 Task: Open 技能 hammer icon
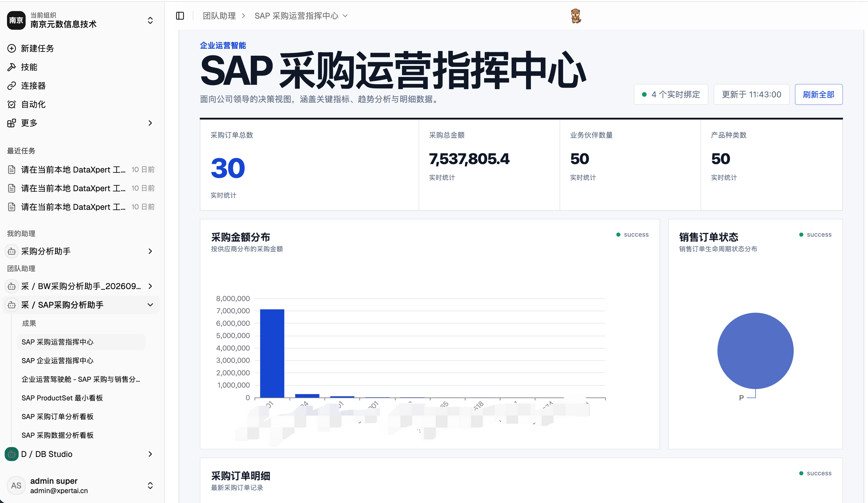(12, 67)
